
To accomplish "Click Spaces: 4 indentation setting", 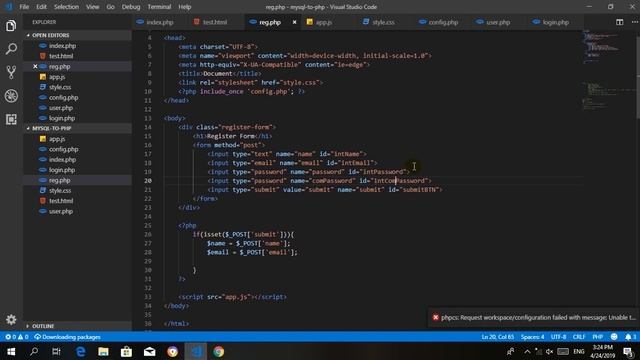I will point(532,337).
